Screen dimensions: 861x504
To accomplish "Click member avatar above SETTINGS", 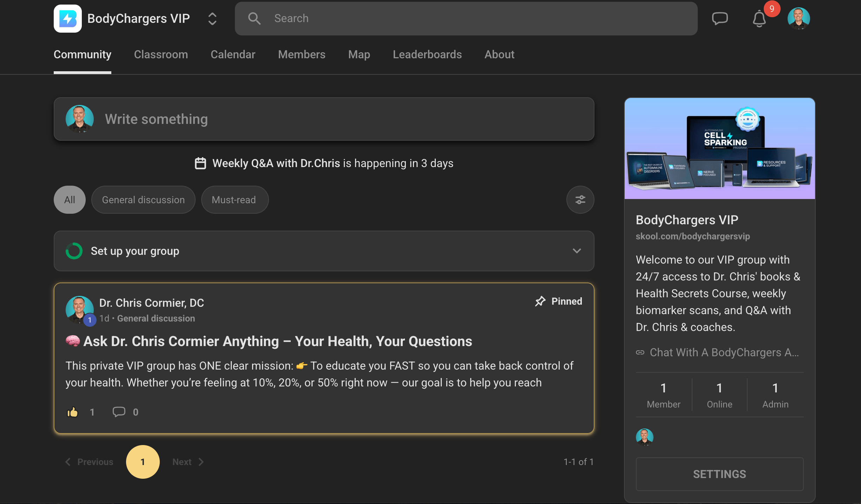I will [x=644, y=437].
